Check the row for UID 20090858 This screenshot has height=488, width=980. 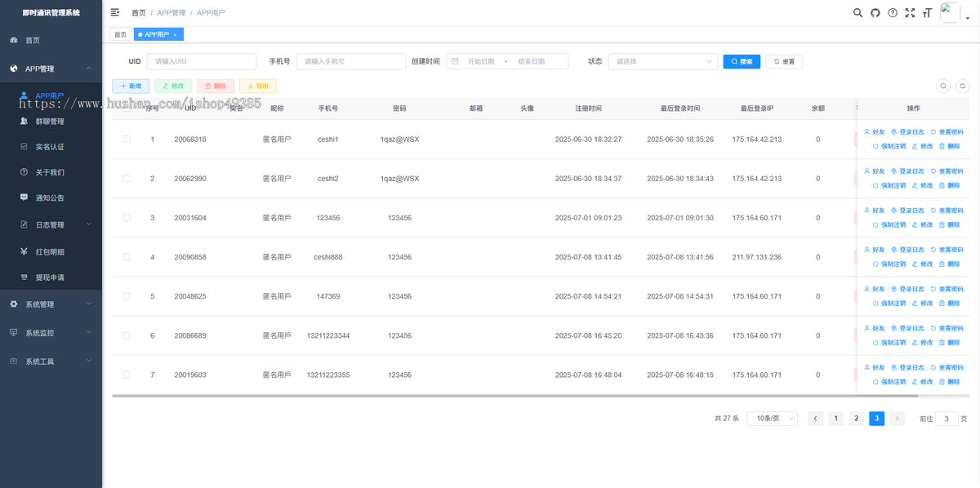(127, 257)
